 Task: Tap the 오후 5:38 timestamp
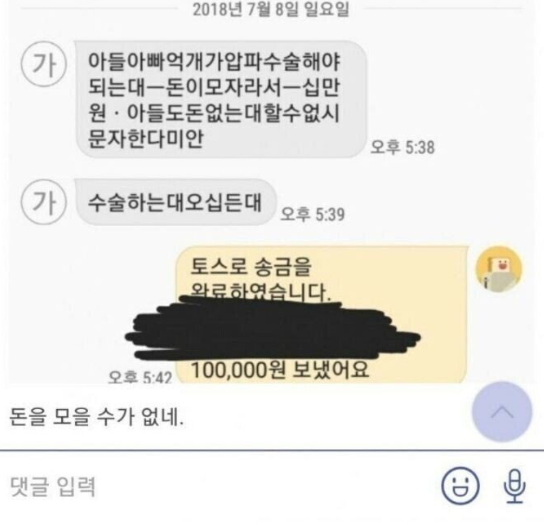(x=402, y=147)
